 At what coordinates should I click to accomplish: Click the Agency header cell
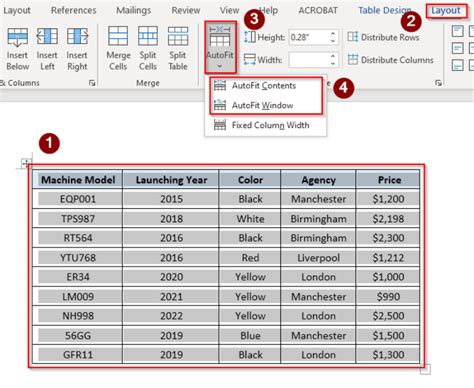[x=318, y=180]
